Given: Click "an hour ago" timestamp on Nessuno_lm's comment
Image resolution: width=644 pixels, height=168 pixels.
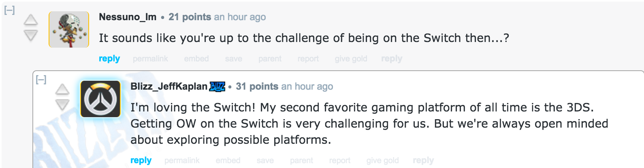Looking at the screenshot, I should tap(240, 17).
